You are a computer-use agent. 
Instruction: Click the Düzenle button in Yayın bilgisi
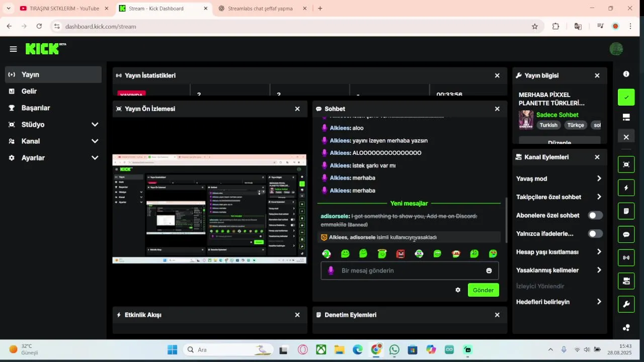click(559, 141)
